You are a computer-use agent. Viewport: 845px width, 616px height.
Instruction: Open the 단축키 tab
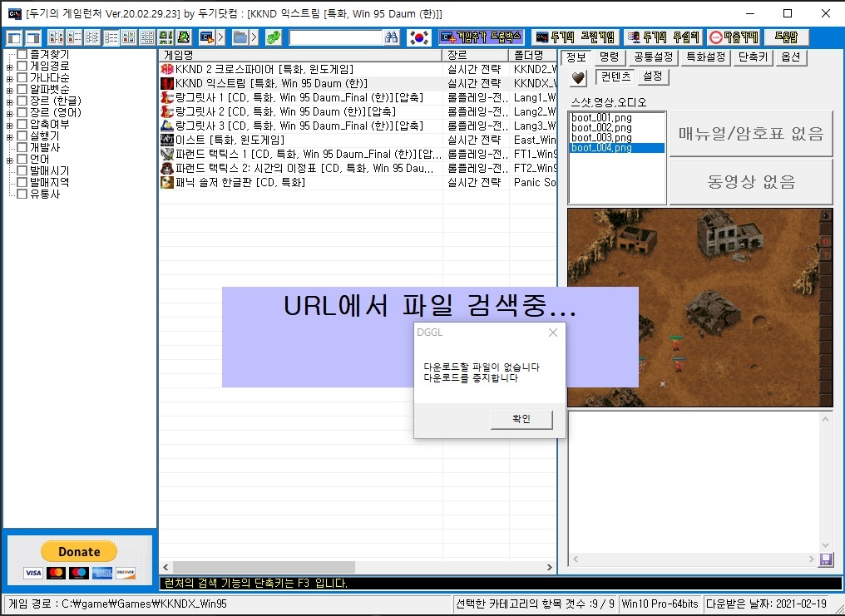click(x=754, y=57)
